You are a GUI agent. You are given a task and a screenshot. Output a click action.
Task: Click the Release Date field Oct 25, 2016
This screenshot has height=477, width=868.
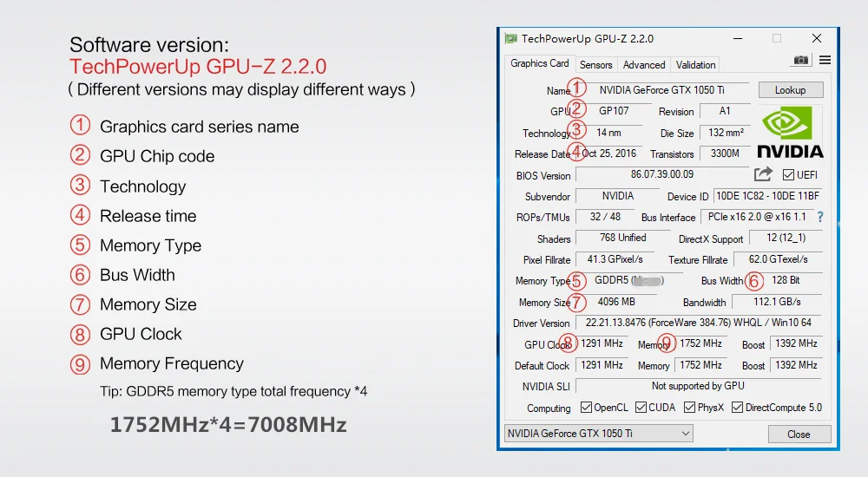coord(609,154)
